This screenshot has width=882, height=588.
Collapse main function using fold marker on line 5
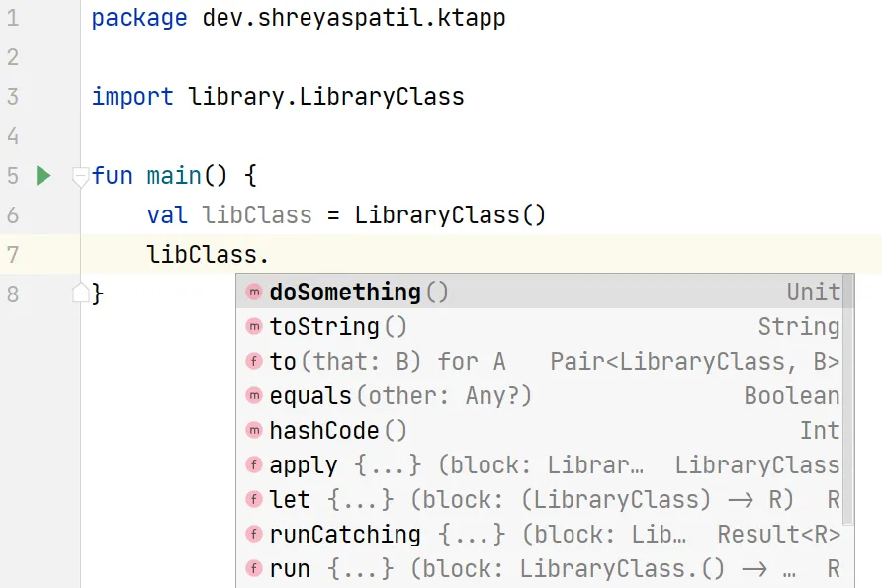tap(81, 178)
